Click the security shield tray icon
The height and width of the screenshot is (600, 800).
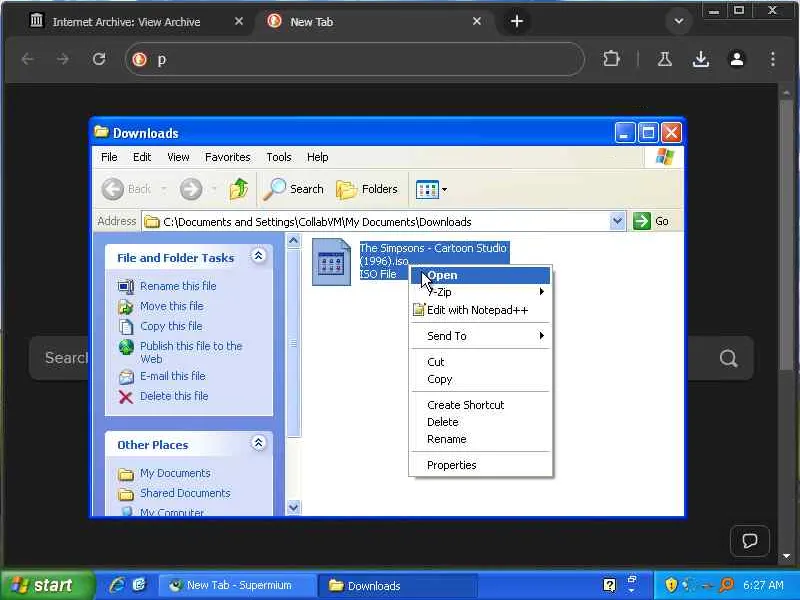(x=671, y=585)
